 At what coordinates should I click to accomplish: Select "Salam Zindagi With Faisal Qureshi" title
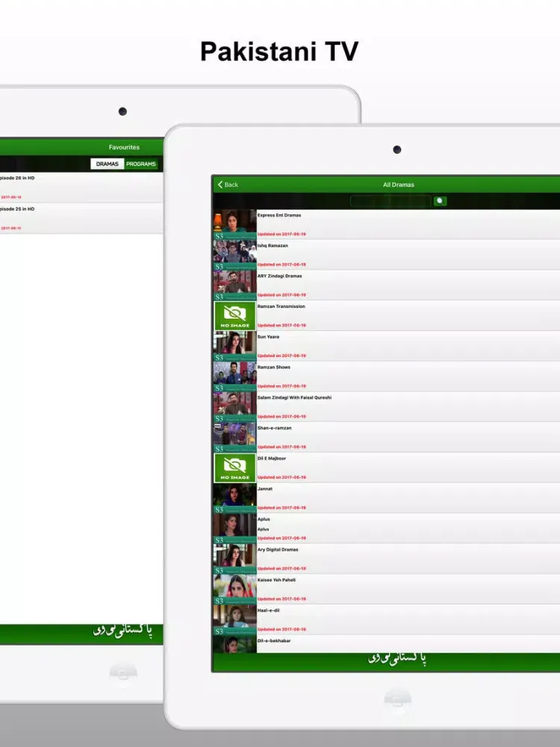pyautogui.click(x=294, y=398)
